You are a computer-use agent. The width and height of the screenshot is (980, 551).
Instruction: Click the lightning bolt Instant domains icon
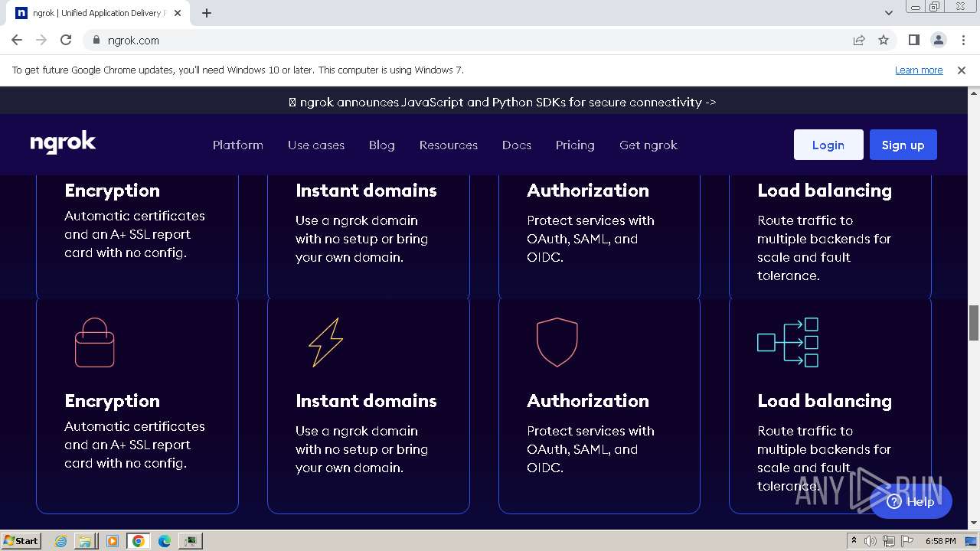[325, 342]
